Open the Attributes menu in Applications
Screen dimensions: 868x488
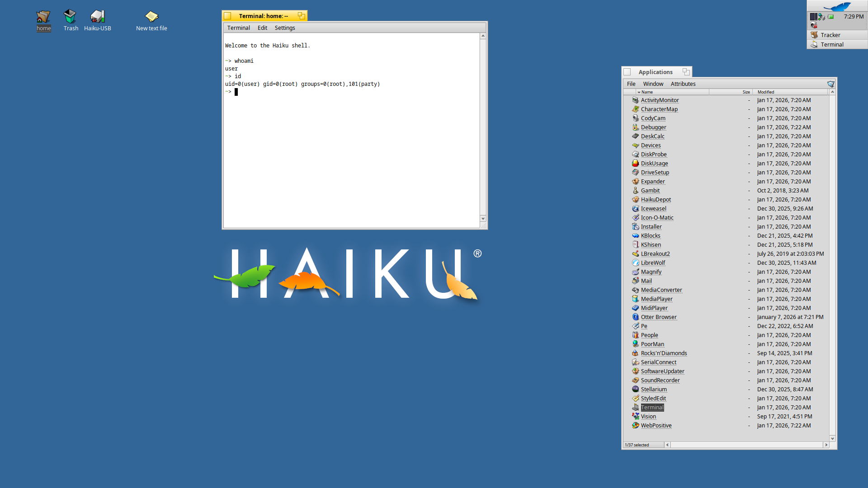pyautogui.click(x=683, y=84)
